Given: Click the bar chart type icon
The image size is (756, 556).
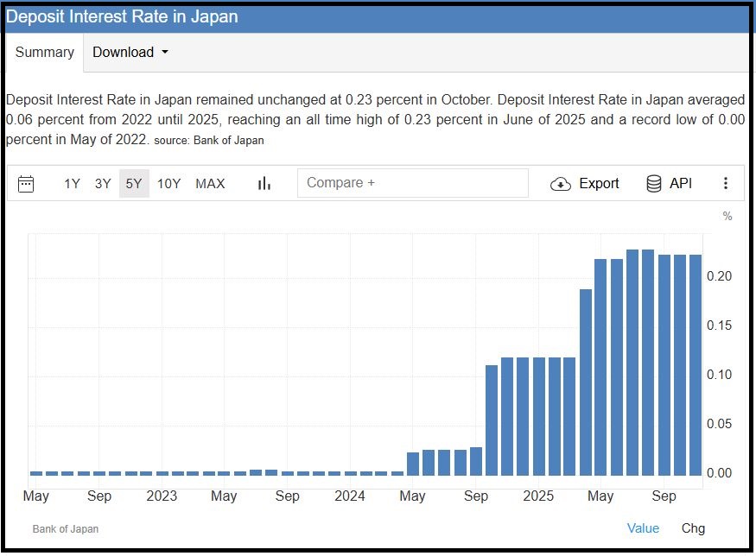Looking at the screenshot, I should (264, 184).
